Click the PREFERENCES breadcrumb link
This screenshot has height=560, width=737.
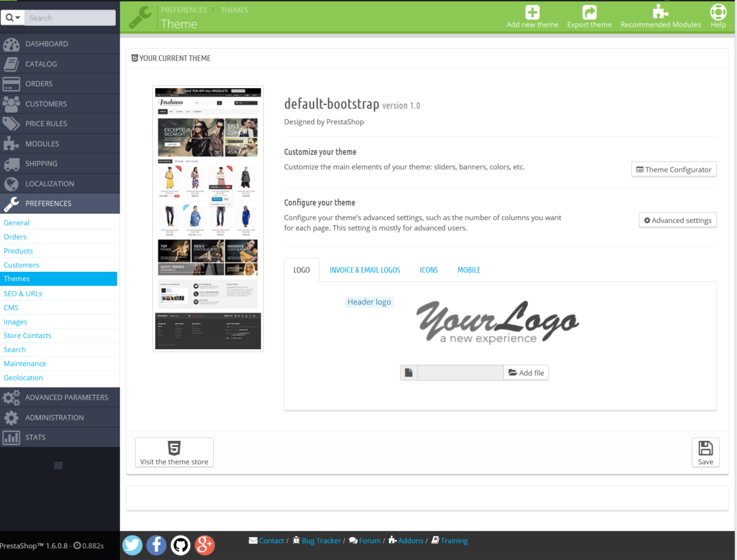pyautogui.click(x=184, y=10)
